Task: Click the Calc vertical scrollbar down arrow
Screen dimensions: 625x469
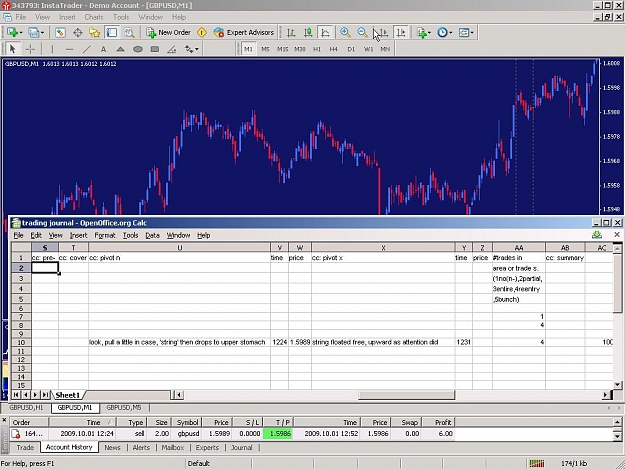Action: 617,385
